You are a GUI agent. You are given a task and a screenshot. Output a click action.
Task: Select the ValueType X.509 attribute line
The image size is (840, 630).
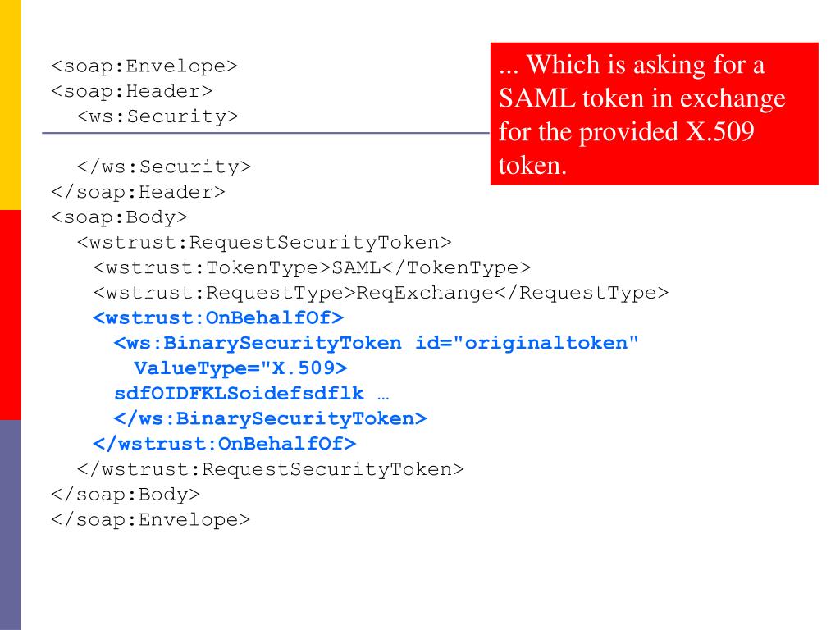coord(240,368)
